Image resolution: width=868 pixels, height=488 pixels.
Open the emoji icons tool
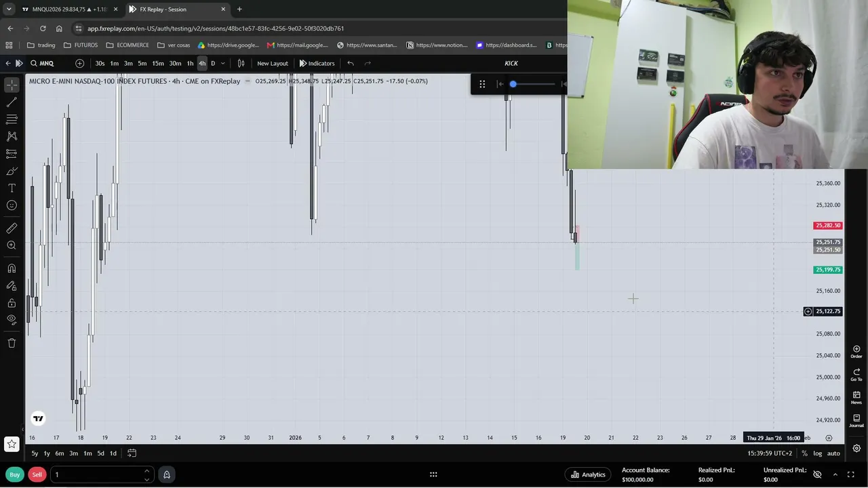coord(12,205)
